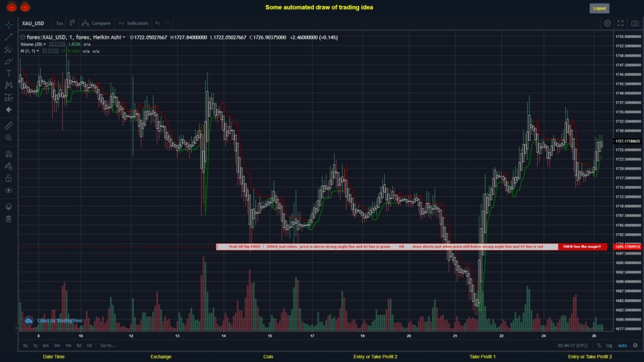Screen dimensions: 644x362
Task: Click the current price label 1727.17180625
Action: point(628,141)
